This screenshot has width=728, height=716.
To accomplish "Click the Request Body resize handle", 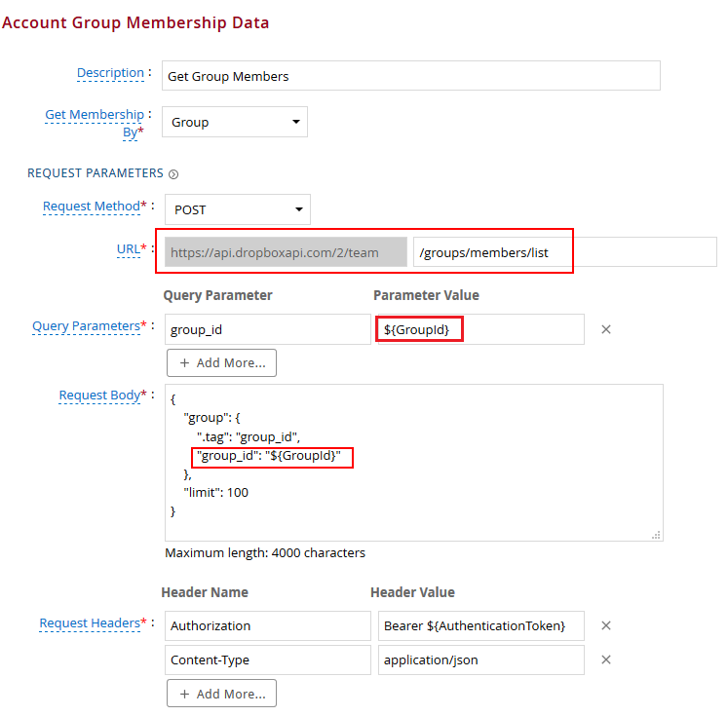I will (656, 534).
